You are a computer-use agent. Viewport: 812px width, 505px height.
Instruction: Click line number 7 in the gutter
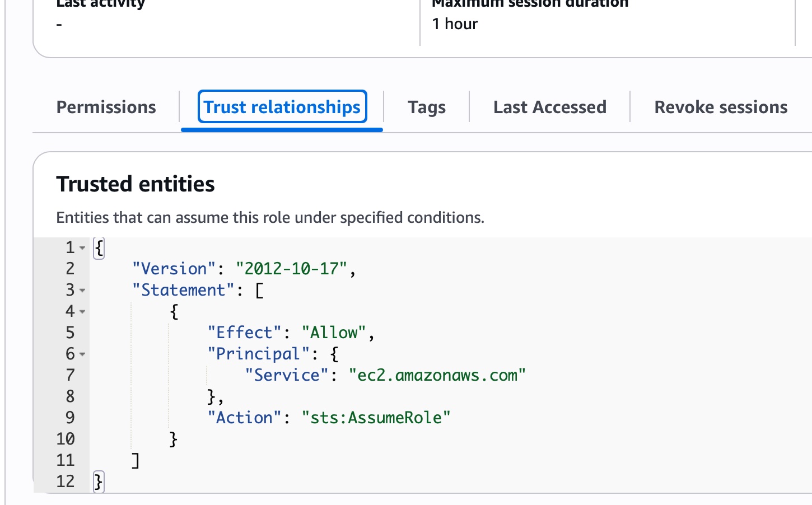[x=70, y=375]
